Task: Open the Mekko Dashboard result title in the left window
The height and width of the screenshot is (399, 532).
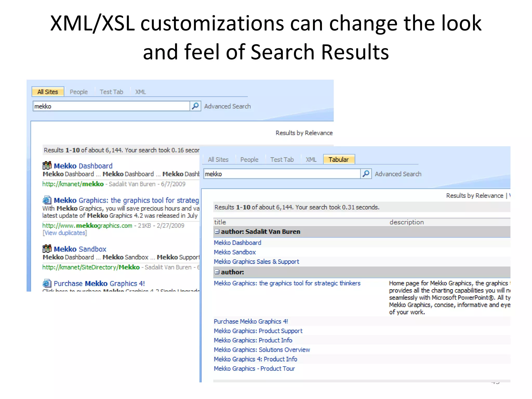Action: (x=83, y=166)
